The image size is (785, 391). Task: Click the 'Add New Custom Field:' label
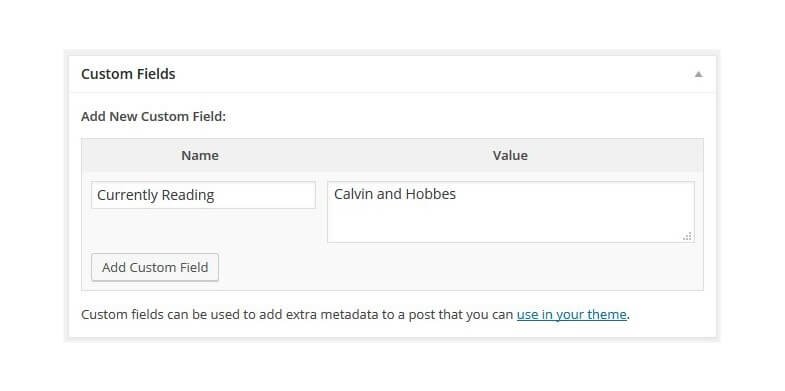click(x=154, y=117)
